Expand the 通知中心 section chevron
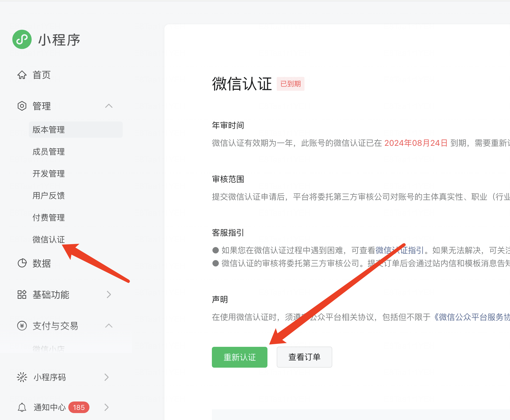Viewport: 510px width, 420px height. [x=107, y=407]
